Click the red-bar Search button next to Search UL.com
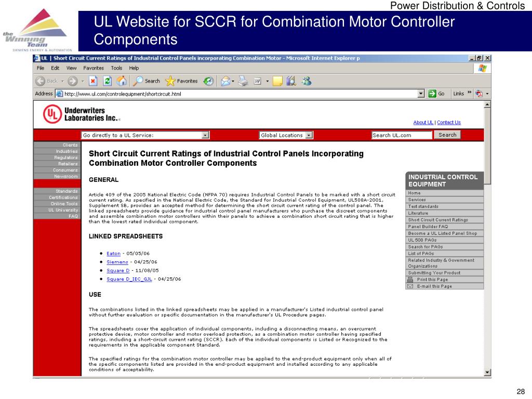The image size is (532, 399). (447, 135)
